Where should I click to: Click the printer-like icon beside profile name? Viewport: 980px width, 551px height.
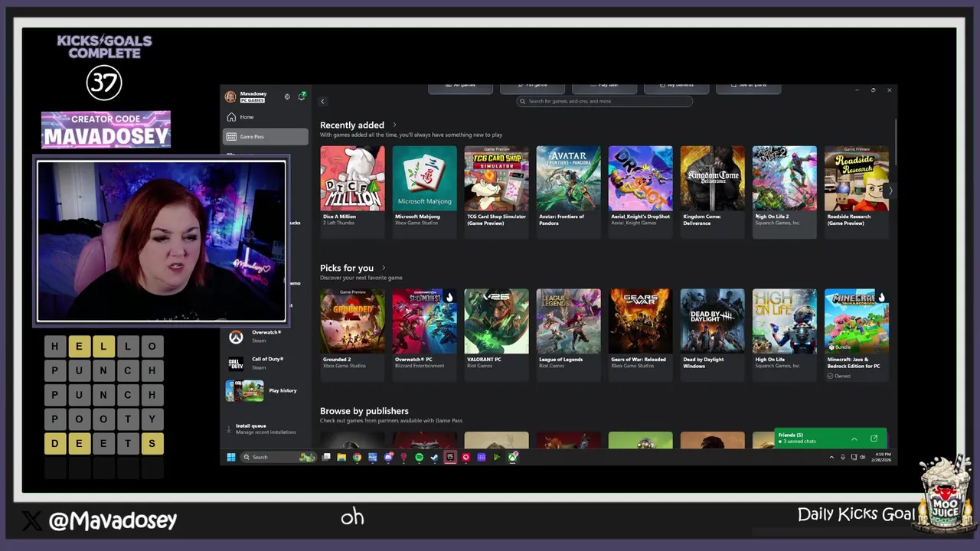(x=287, y=96)
